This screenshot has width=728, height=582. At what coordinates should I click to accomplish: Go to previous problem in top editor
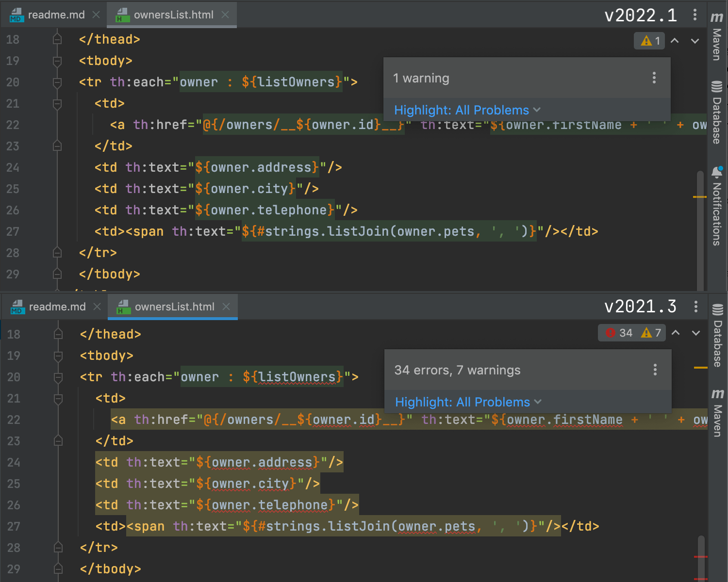coord(675,41)
